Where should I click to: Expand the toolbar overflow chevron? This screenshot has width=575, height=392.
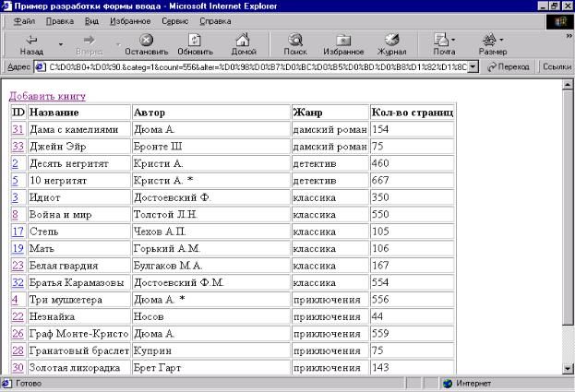pyautogui.click(x=569, y=36)
